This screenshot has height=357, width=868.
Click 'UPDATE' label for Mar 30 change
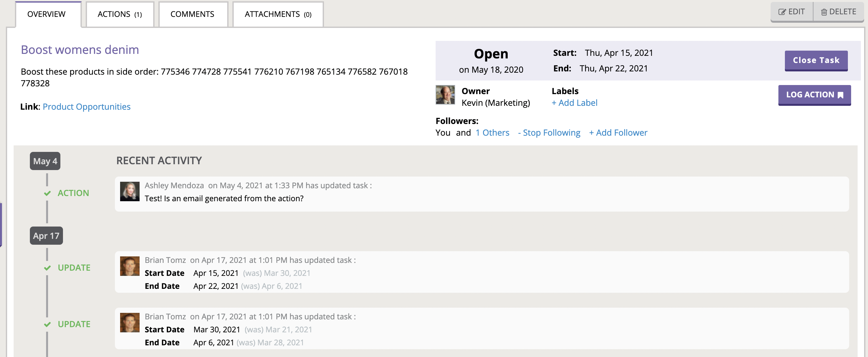pyautogui.click(x=74, y=324)
